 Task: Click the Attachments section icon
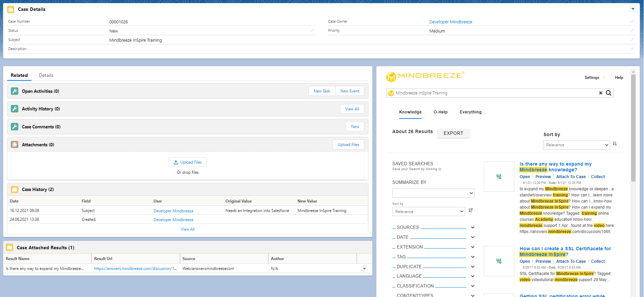(15, 145)
